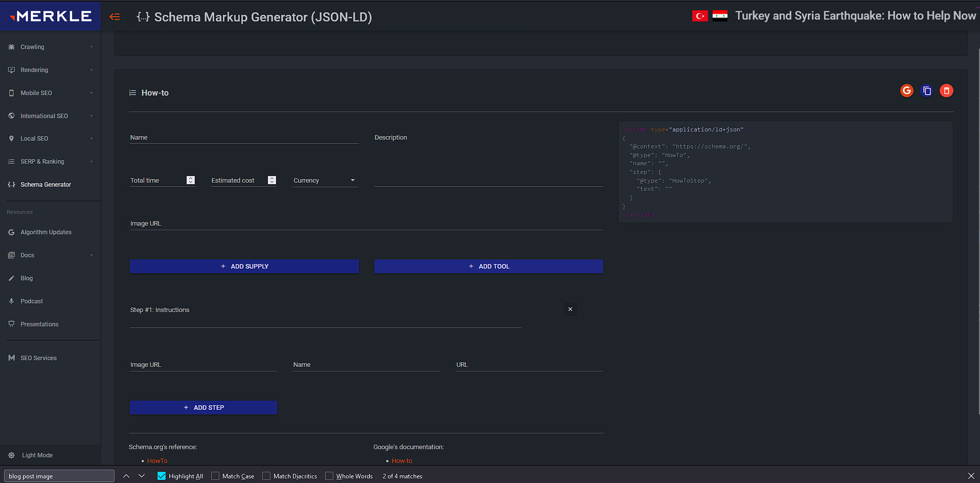Click the find bar search box
This screenshot has width=980, height=483.
(59, 476)
